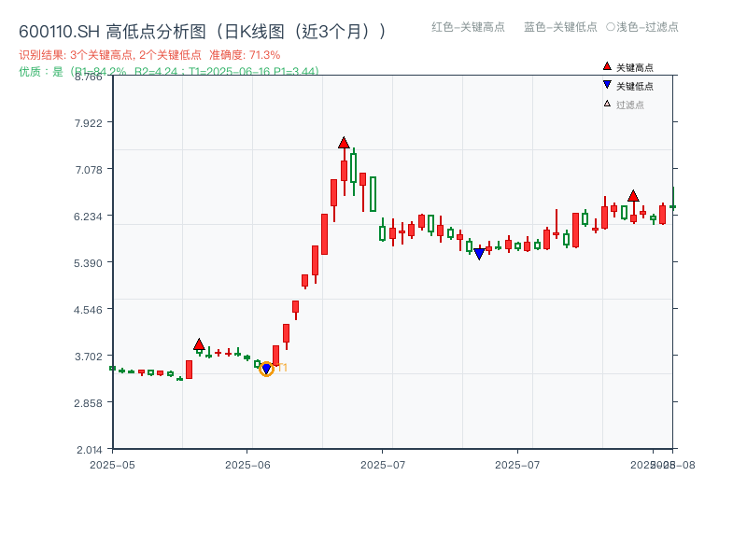Click the red triangle marker near early August

coord(634,194)
